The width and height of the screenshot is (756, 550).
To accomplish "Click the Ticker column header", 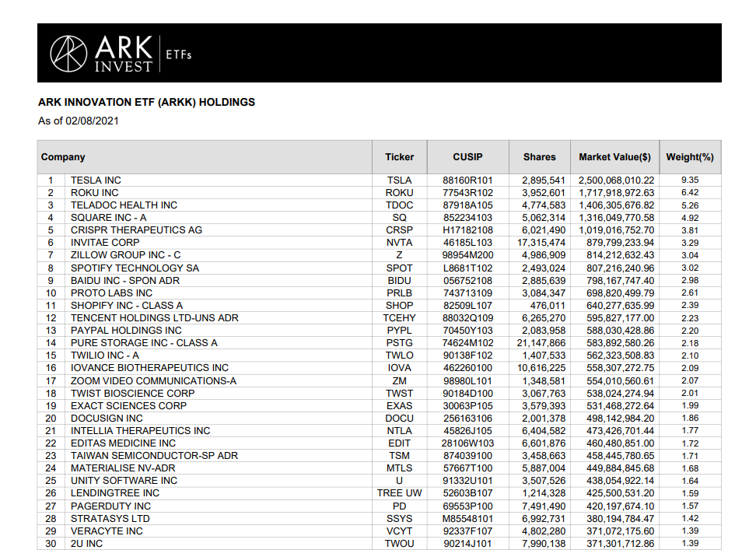I will (399, 157).
